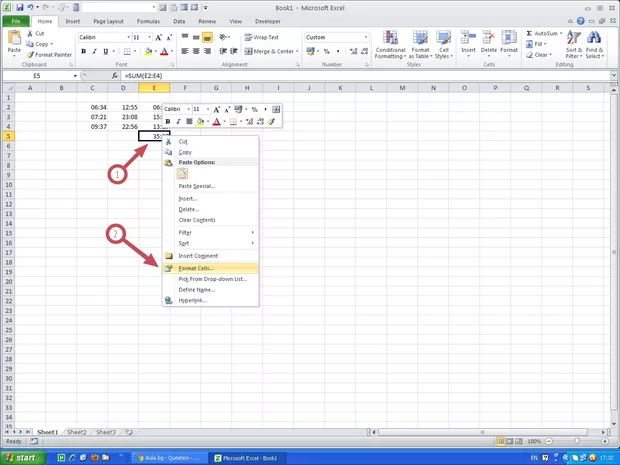This screenshot has height=465, width=620.
Task: Click the Format Painter brush on mini toolbar
Action: point(271,122)
